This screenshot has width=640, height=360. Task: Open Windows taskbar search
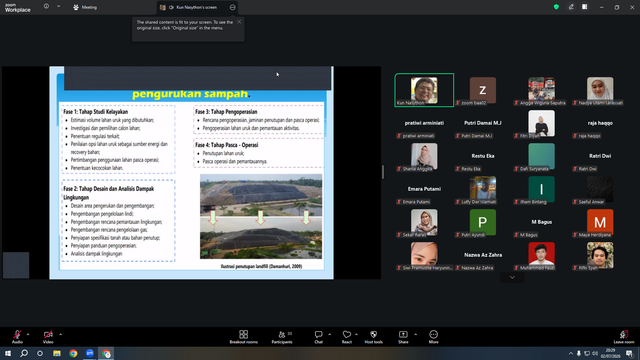pyautogui.click(x=24, y=353)
